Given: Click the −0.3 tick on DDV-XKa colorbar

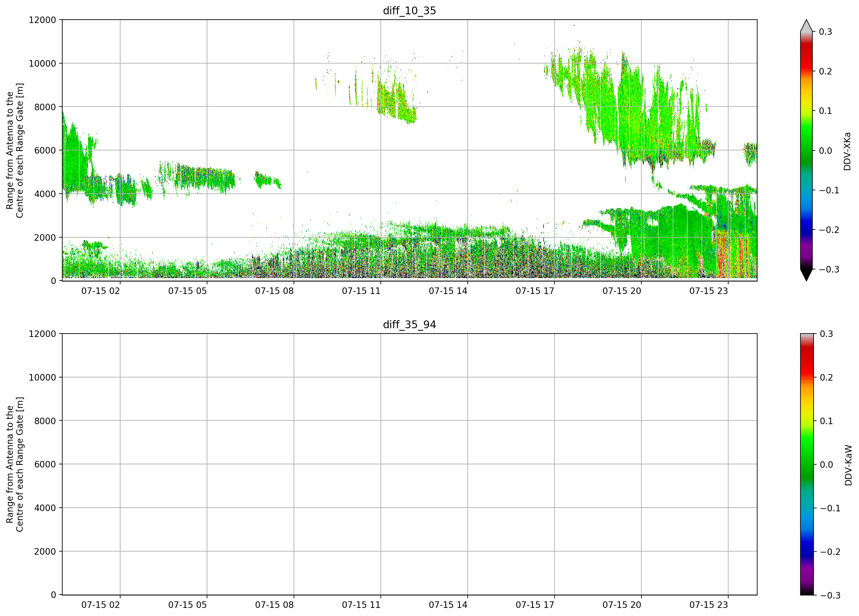Looking at the screenshot, I should [x=829, y=269].
